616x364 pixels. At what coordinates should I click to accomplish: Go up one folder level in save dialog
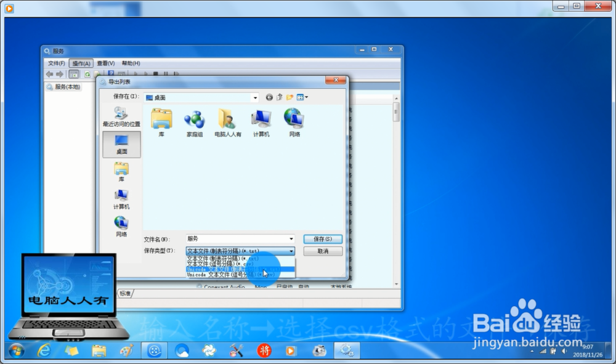279,97
